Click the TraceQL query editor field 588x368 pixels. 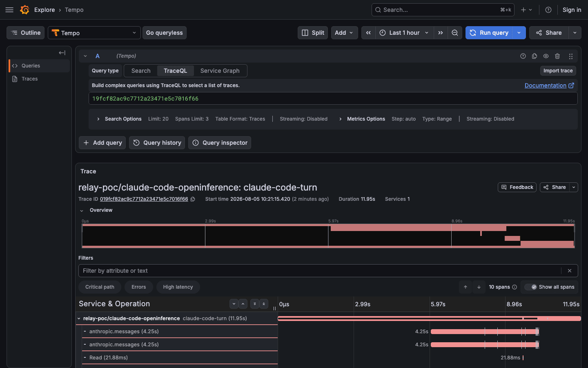point(333,99)
